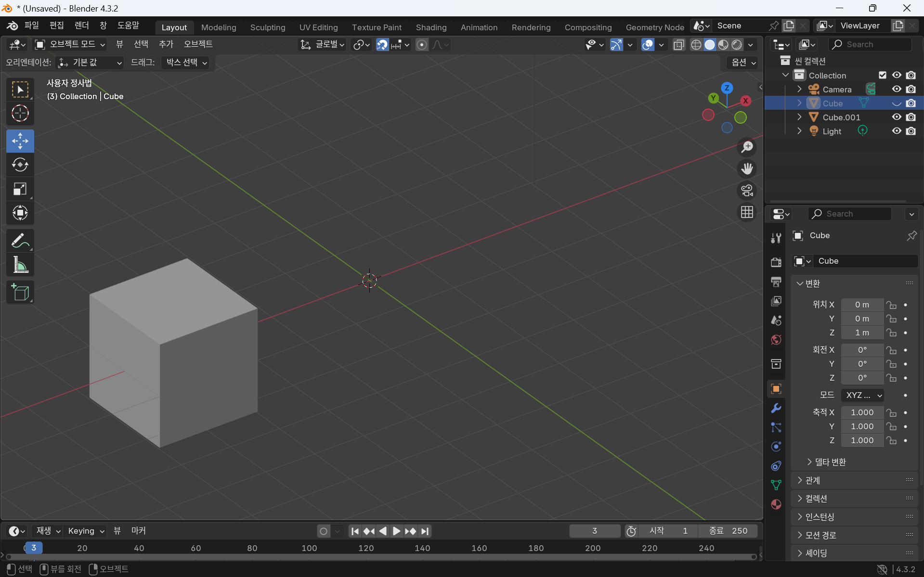Open the World properties tab

(x=776, y=340)
